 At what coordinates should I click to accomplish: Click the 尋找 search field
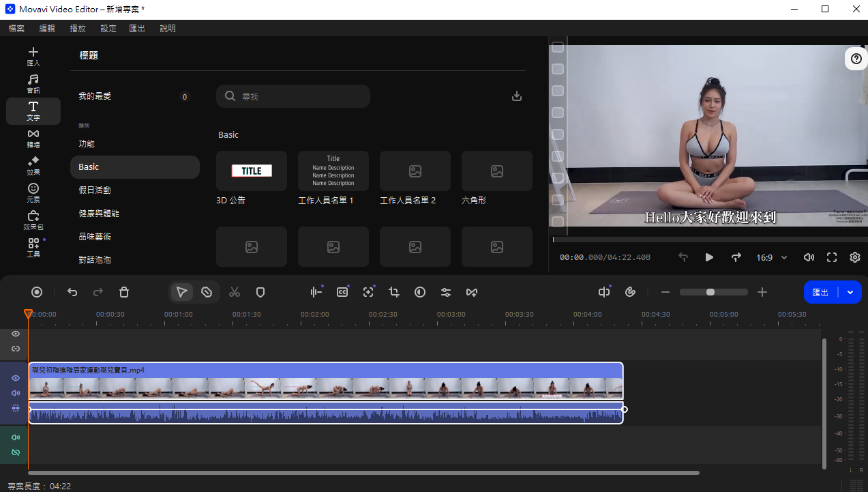pyautogui.click(x=293, y=96)
